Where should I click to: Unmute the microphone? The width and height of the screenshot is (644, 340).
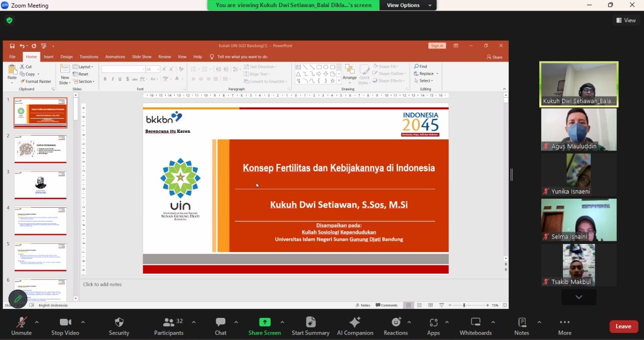tap(21, 326)
